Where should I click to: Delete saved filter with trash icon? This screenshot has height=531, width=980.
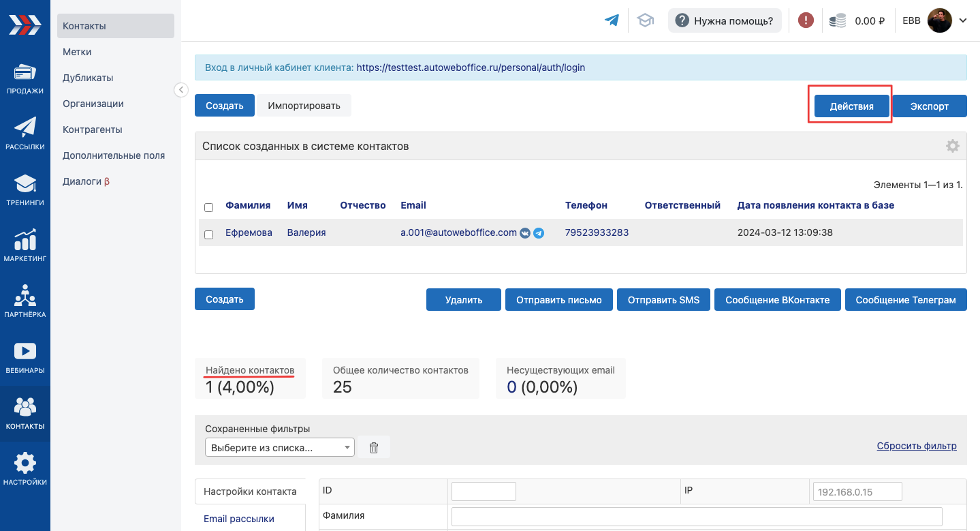pyautogui.click(x=374, y=447)
